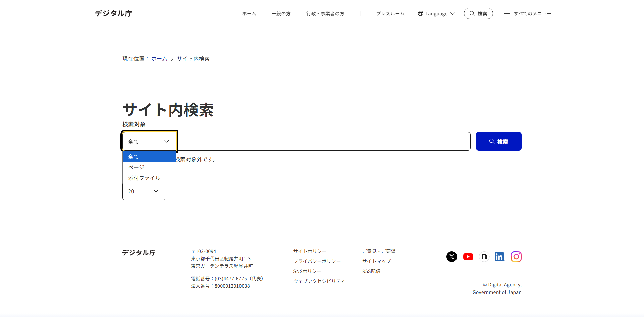Open the プライバシーポリシー footer link
This screenshot has width=644, height=317.
[x=317, y=261]
